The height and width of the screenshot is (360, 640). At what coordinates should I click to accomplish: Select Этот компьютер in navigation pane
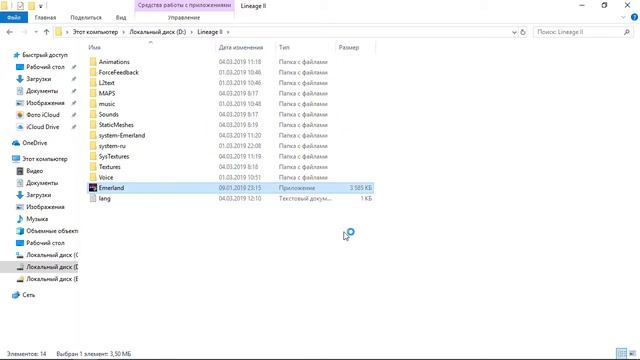pos(45,159)
